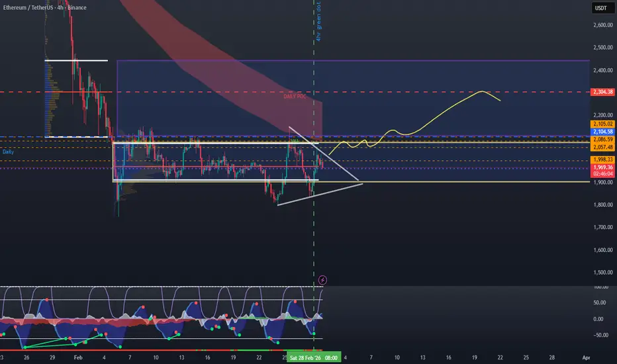Select the 2,086.59 price tag
Image resolution: width=617 pixels, height=364 pixels.
(x=603, y=139)
